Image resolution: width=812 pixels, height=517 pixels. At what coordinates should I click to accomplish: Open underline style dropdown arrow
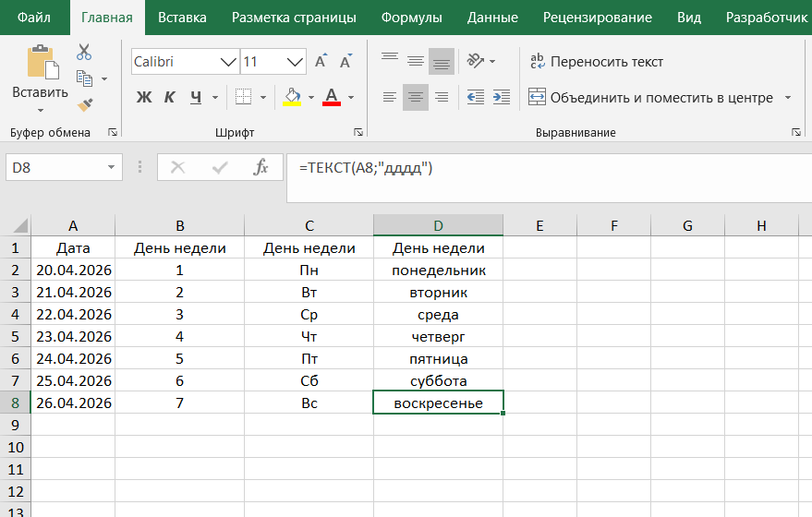[215, 97]
